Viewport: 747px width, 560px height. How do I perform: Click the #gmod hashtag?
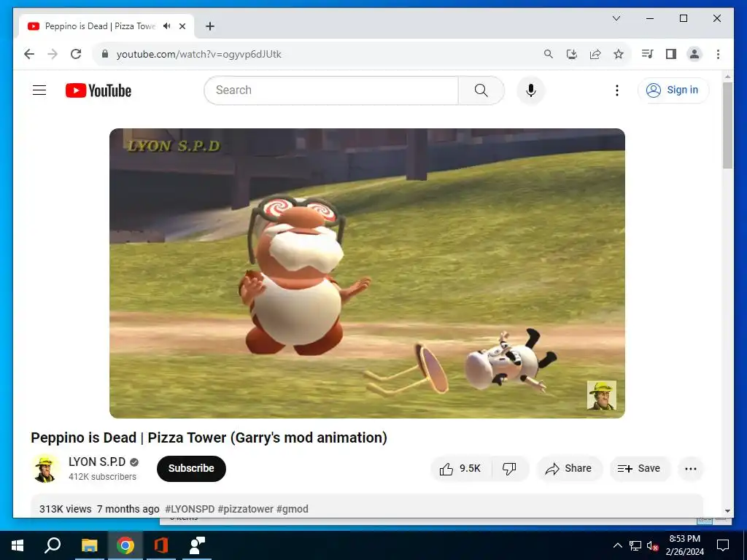pyautogui.click(x=292, y=509)
